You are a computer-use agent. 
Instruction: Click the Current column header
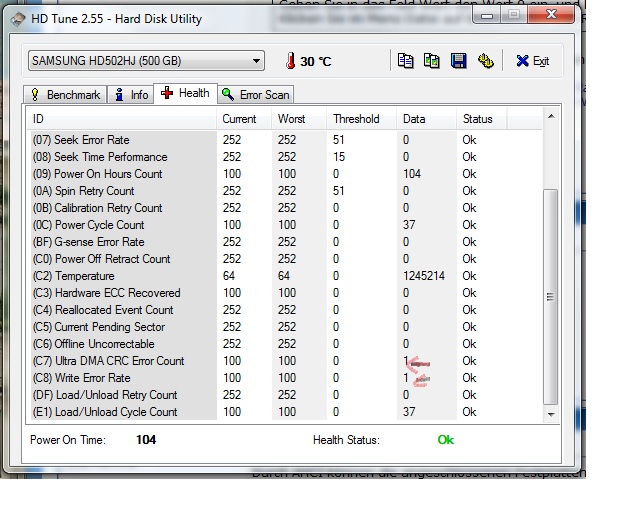[x=244, y=119]
